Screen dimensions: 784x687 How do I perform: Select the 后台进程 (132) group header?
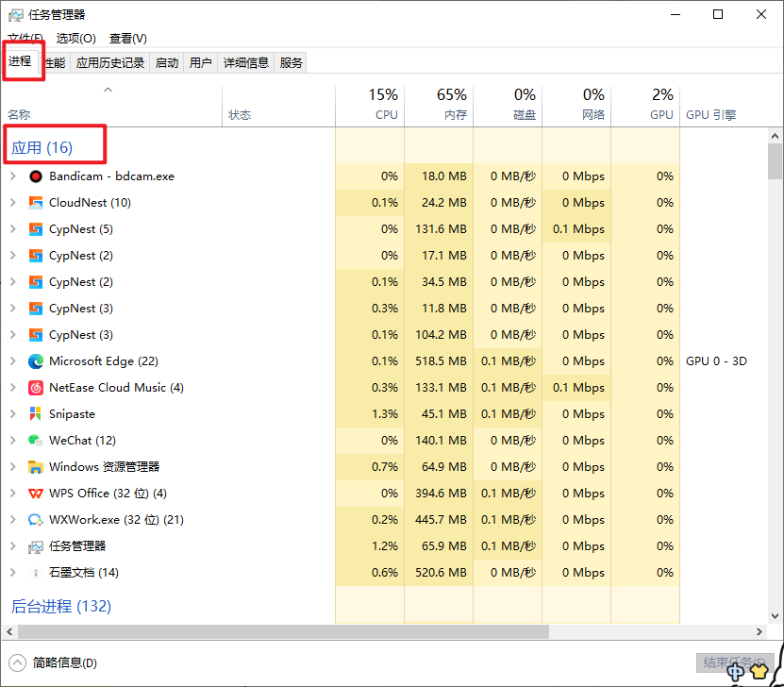click(61, 607)
